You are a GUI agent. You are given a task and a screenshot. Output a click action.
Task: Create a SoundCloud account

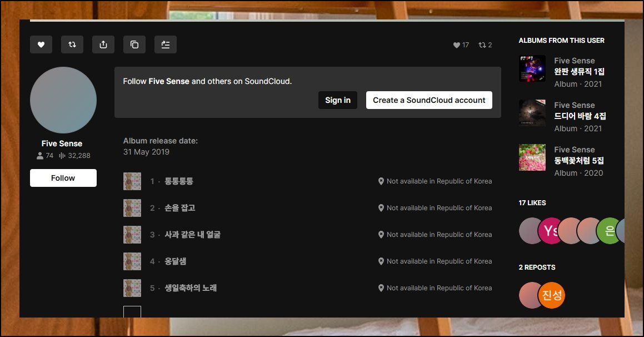(429, 100)
